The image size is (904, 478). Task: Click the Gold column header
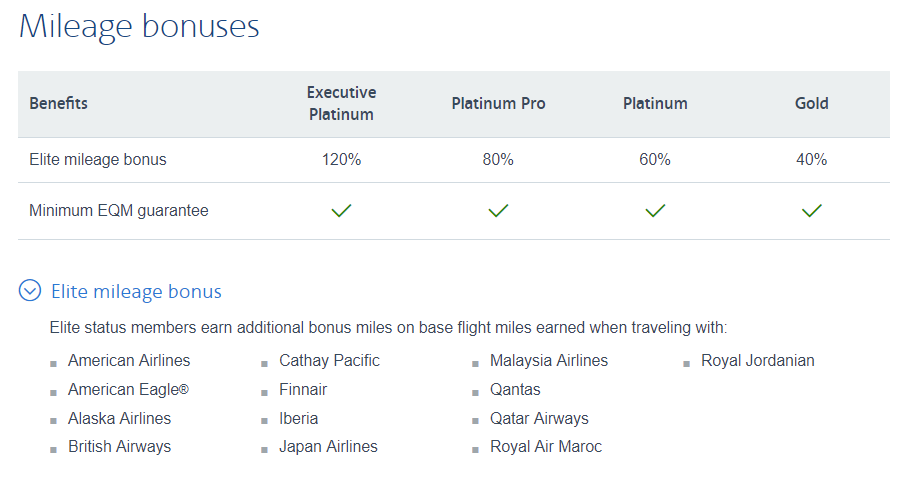pos(812,104)
